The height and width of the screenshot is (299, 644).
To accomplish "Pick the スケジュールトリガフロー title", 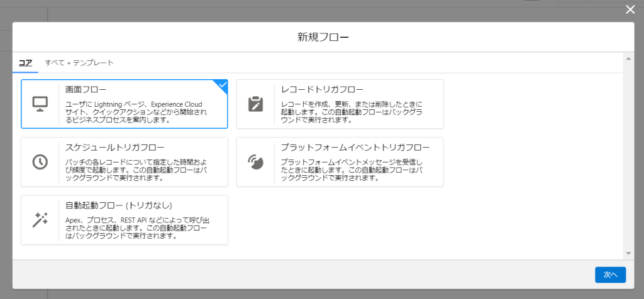I will pos(115,147).
